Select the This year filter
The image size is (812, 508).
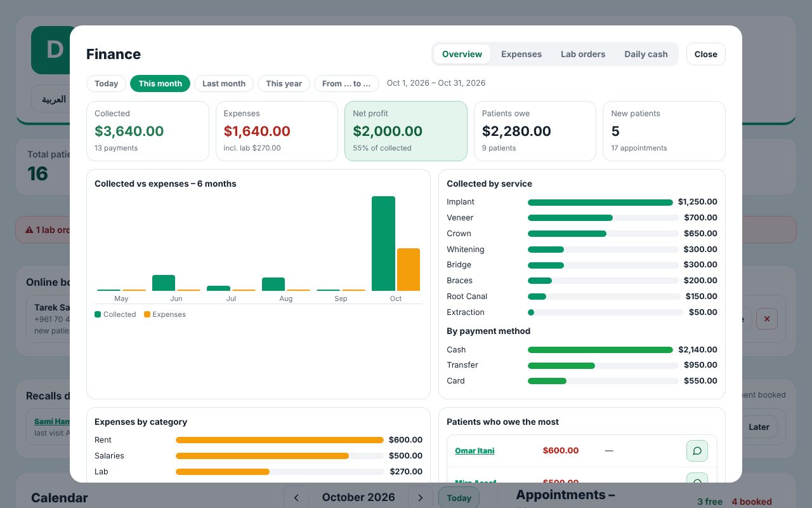click(x=284, y=84)
